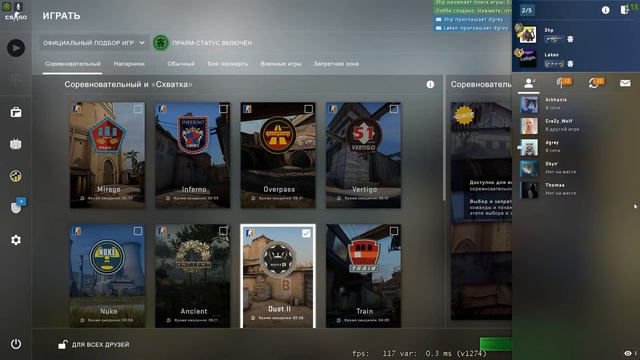Check the Overpass map checkbox

coord(309,109)
